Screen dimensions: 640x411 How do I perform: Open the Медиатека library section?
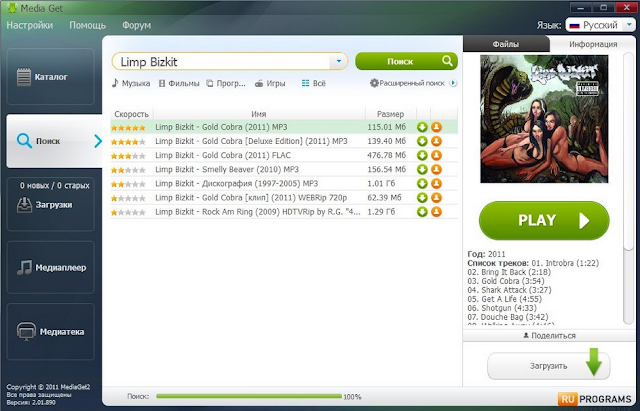coord(51,331)
